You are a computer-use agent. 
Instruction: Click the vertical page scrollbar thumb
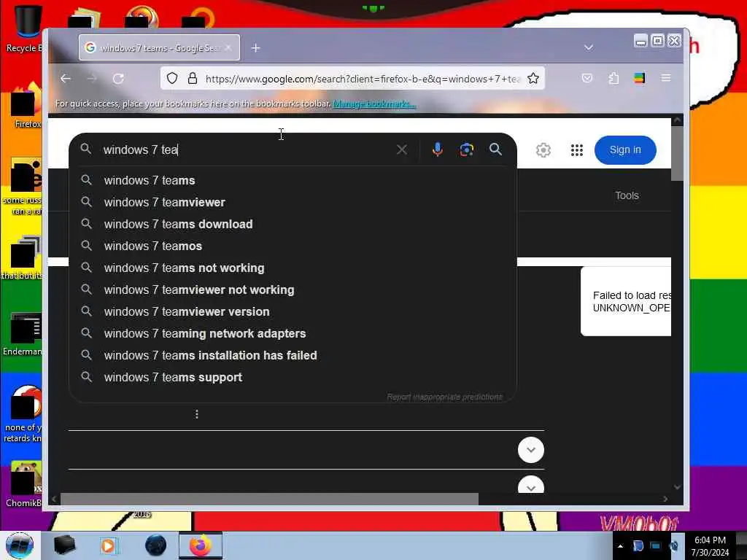click(677, 154)
